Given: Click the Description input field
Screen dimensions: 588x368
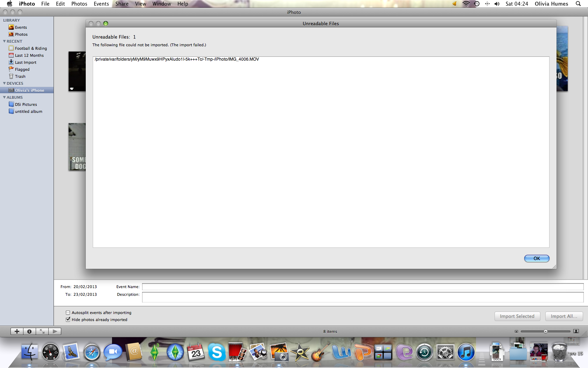Looking at the screenshot, I should [363, 297].
